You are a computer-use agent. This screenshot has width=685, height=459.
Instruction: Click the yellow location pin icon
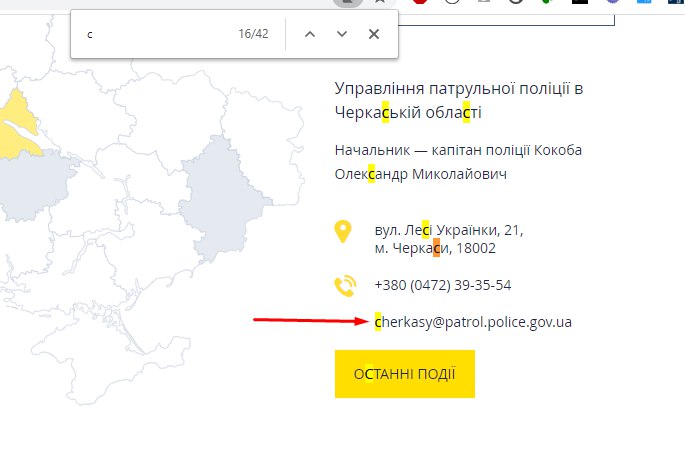click(343, 231)
